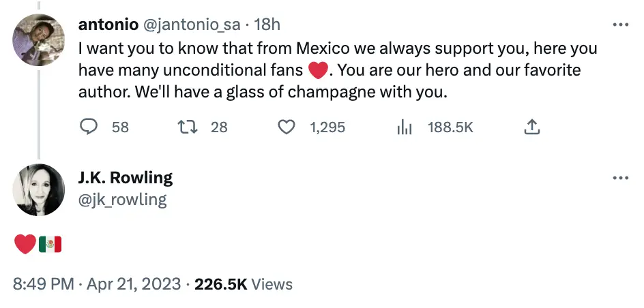Like antonio's tweet with the heart icon
Viewport: 644px width, 308px height.
pyautogui.click(x=287, y=127)
